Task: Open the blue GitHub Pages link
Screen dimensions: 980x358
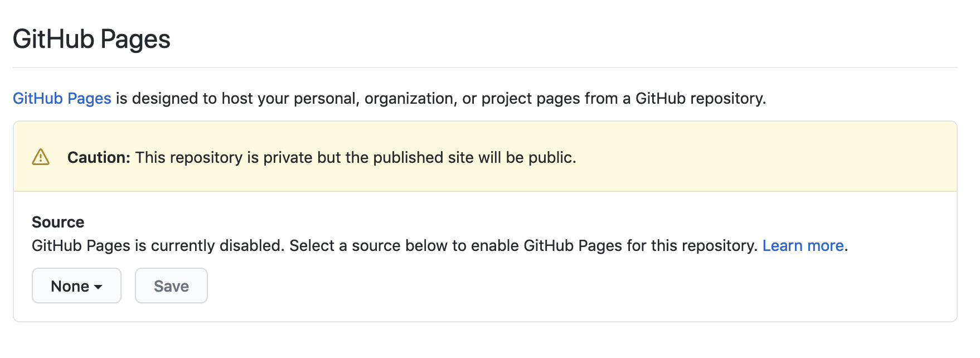Action: pyautogui.click(x=62, y=98)
